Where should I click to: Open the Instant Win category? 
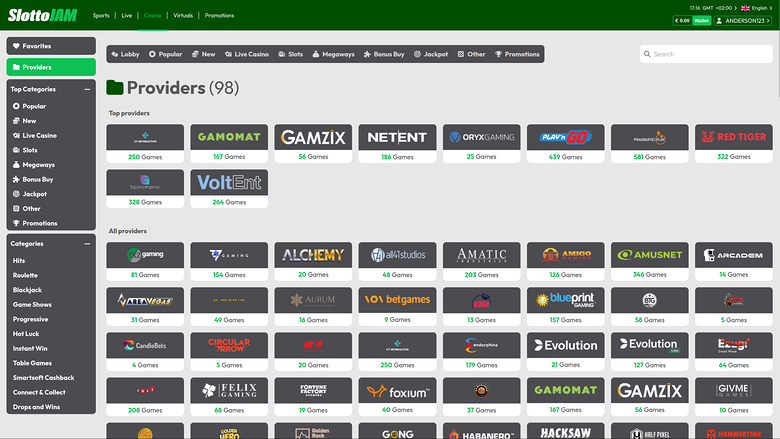[x=30, y=349]
